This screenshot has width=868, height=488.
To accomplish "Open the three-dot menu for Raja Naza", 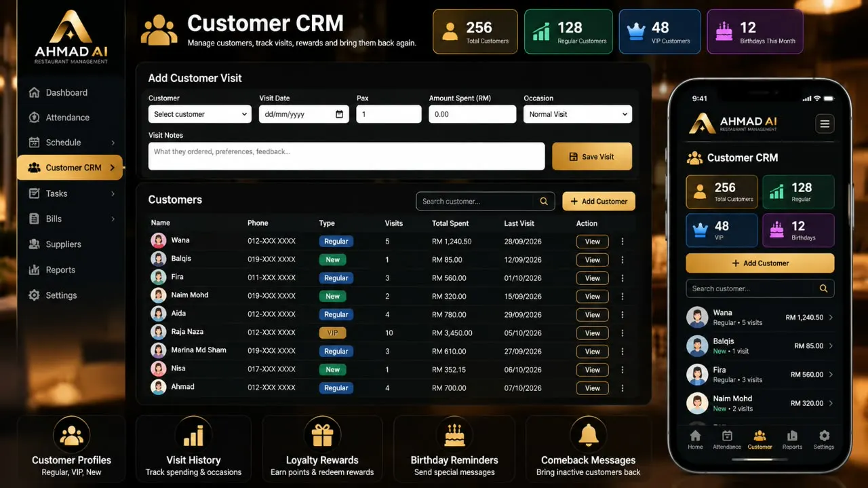I will point(623,333).
